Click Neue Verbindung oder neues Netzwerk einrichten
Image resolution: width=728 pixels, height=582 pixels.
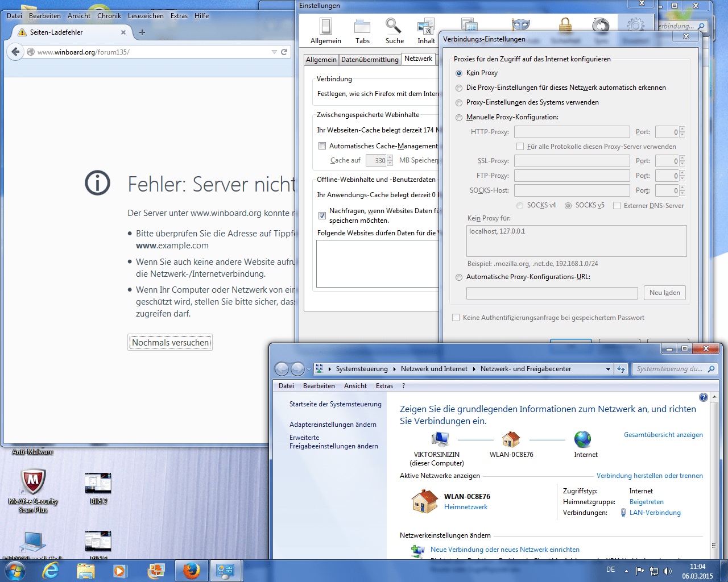[x=505, y=550]
